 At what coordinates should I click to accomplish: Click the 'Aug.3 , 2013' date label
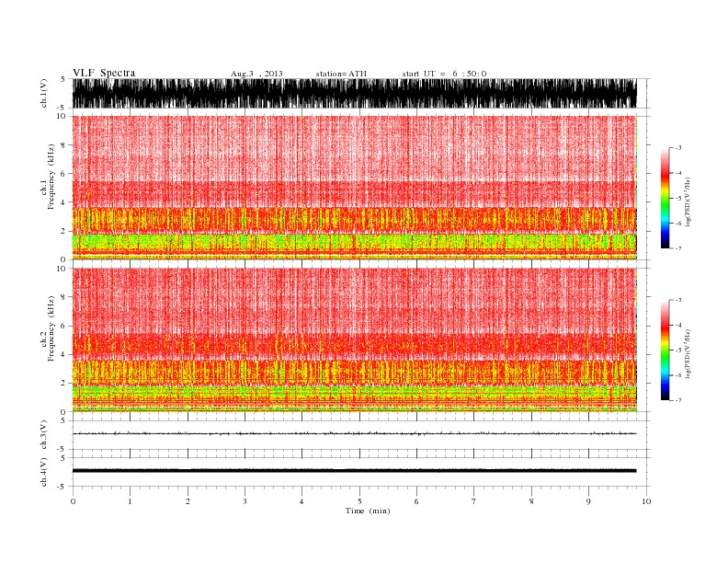(256, 74)
